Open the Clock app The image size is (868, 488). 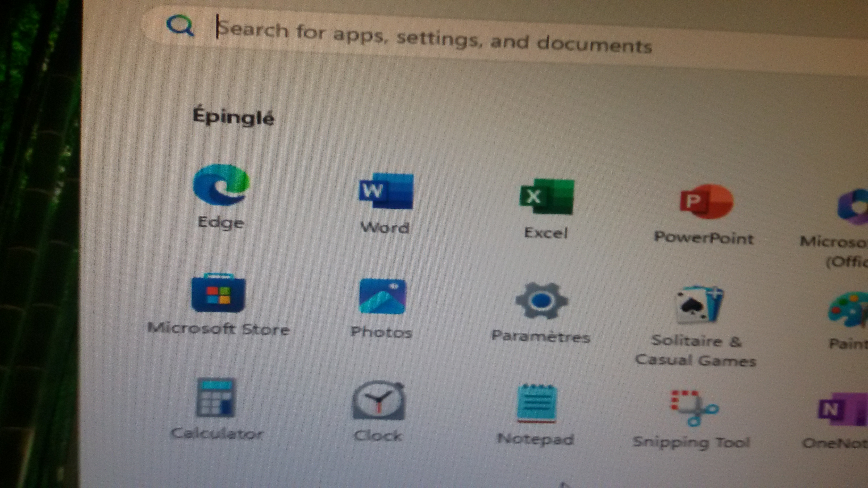(x=378, y=401)
